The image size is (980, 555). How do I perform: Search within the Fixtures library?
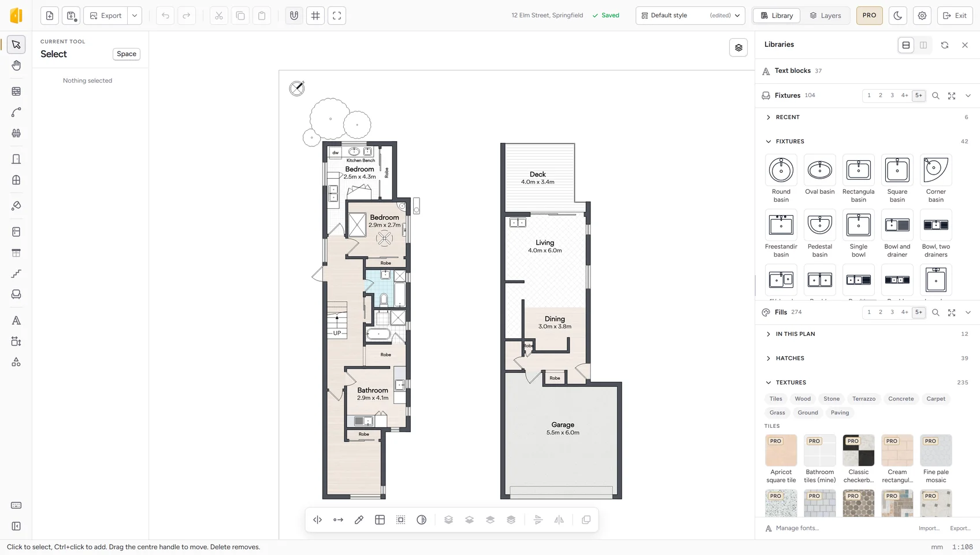tap(936, 95)
